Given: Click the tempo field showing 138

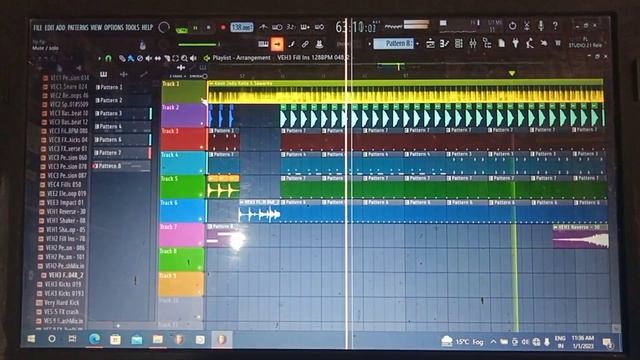Looking at the screenshot, I should point(242,27).
